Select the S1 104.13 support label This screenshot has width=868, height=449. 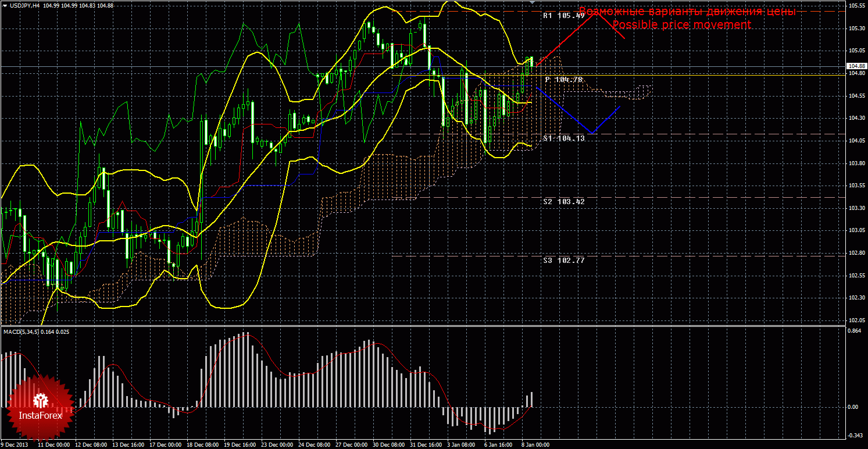click(563, 138)
